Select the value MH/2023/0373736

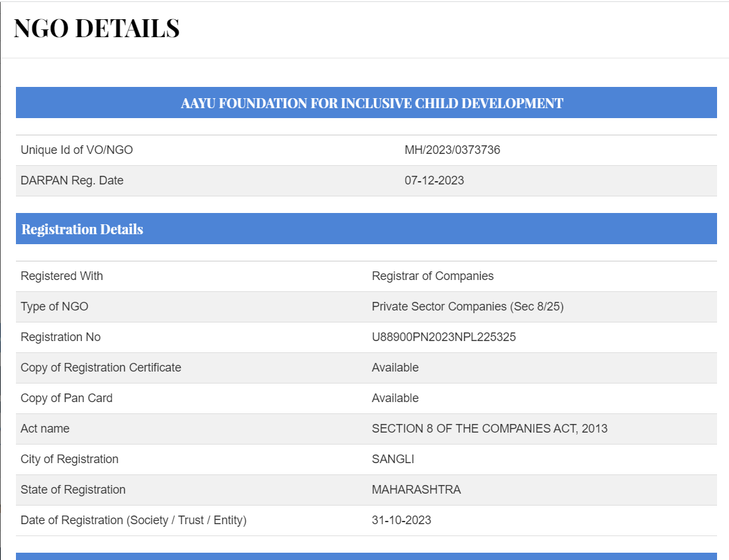452,150
